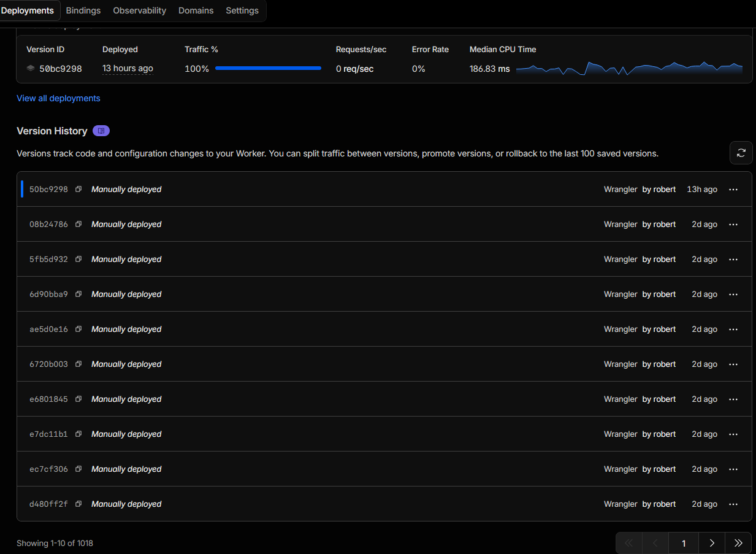Click the layers icon beside active version 50bc9298

click(x=31, y=69)
